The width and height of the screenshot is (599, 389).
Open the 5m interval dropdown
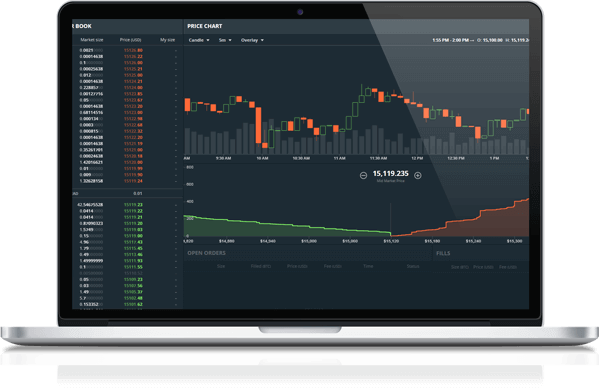click(225, 40)
